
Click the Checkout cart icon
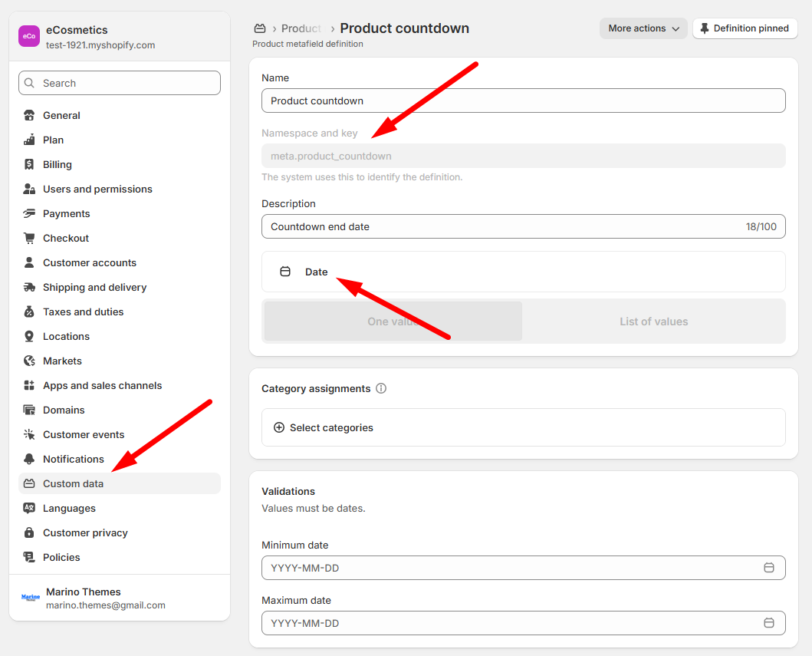(29, 238)
